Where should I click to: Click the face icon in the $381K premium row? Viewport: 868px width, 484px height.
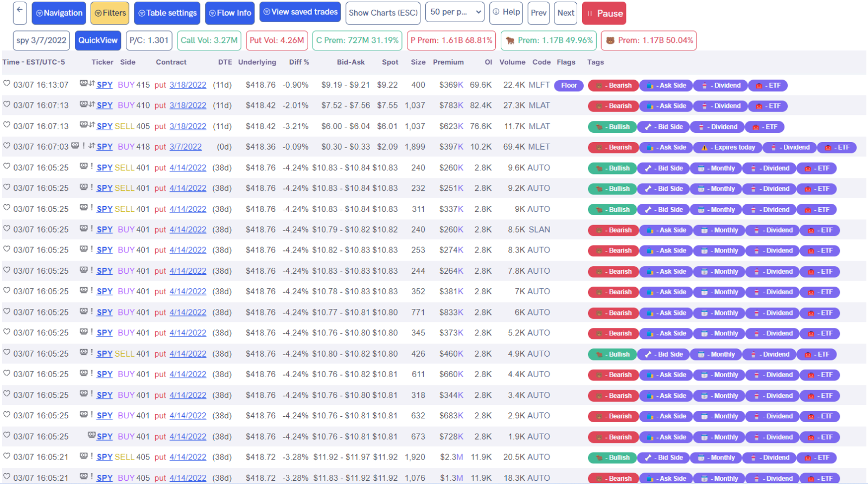pos(84,291)
